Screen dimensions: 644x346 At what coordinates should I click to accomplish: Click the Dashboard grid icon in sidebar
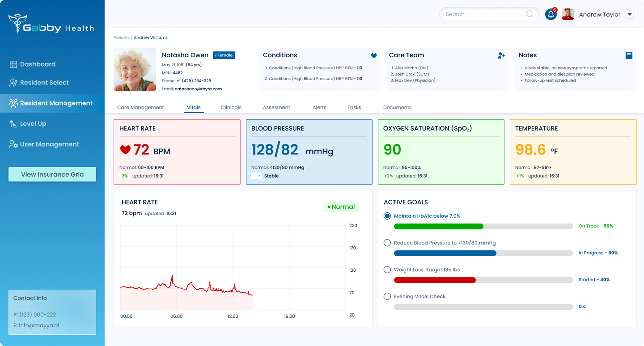[x=13, y=64]
